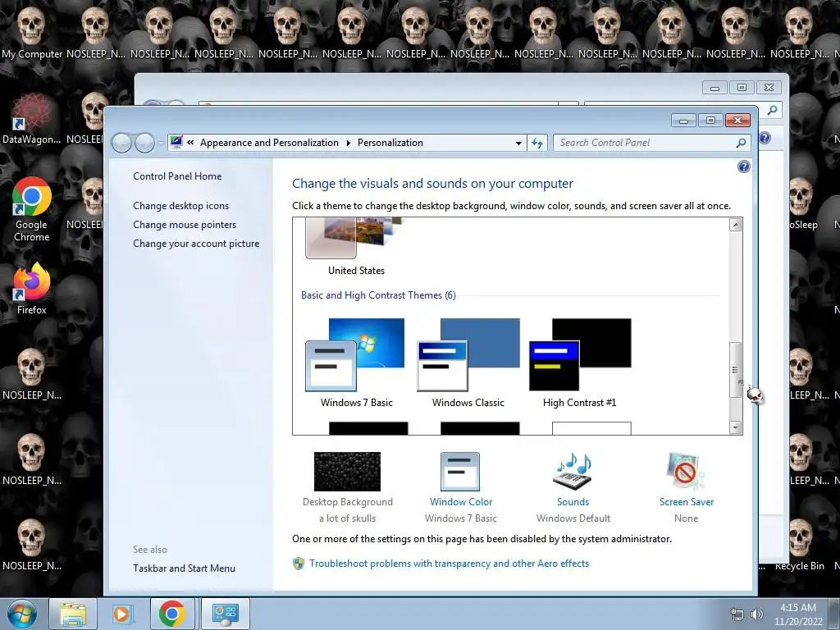This screenshot has height=630, width=840.
Task: Click the theme list scrollbar thumb
Action: point(736,370)
